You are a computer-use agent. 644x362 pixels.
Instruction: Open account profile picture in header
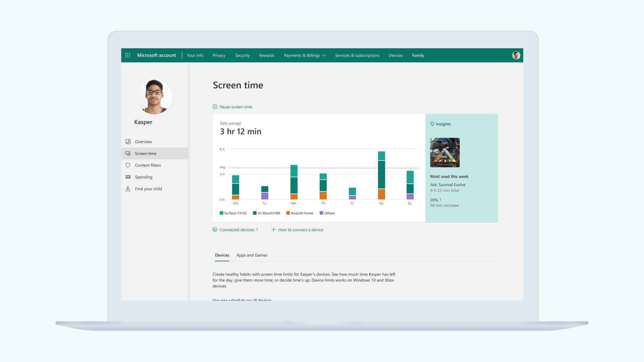click(516, 55)
